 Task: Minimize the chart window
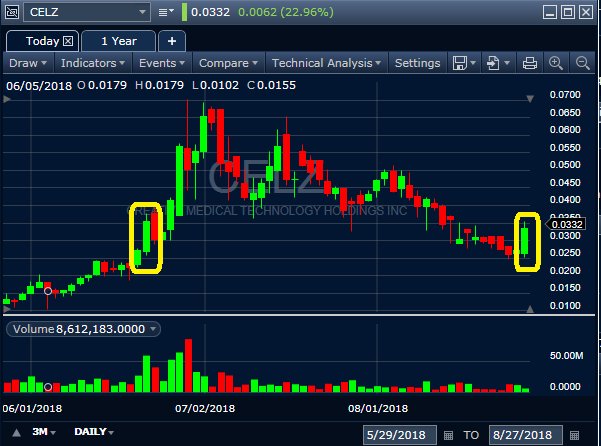(550, 12)
